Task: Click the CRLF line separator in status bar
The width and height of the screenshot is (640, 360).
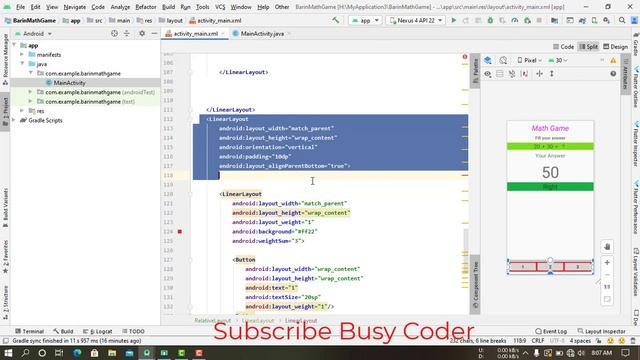Action: pos(537,340)
